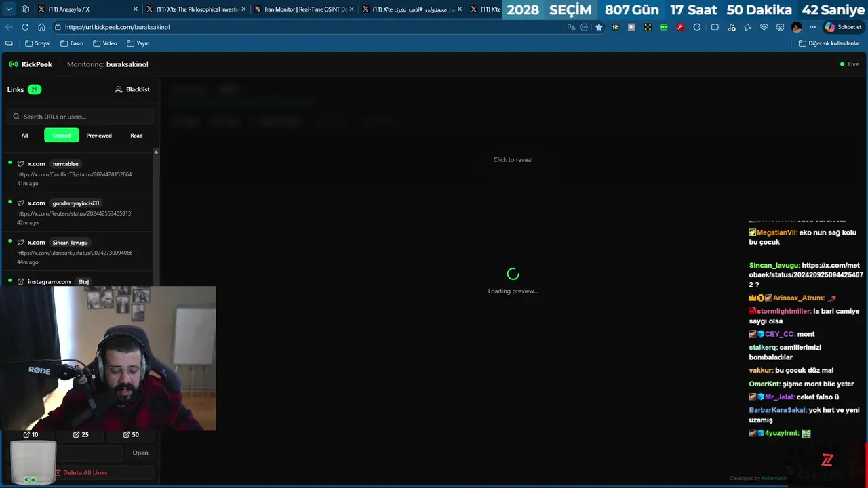Viewport: 868px width, 488px height.
Task: Click the Kodsmunh developer link
Action: click(774, 478)
